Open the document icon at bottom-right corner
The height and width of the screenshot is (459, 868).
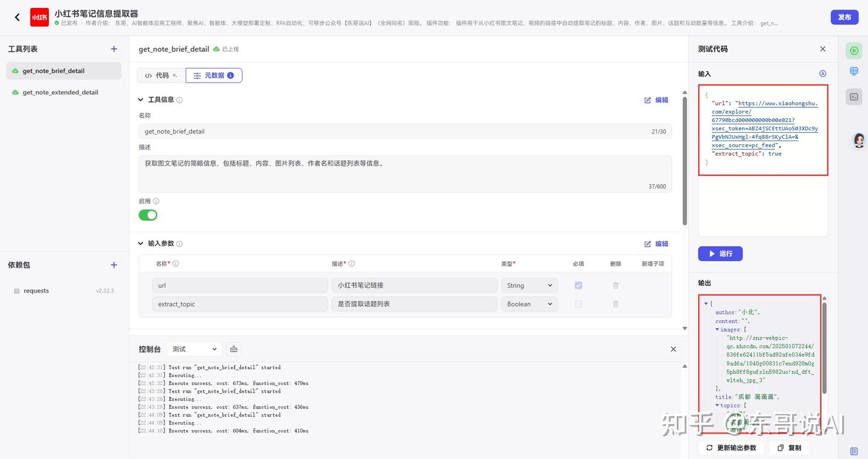coord(854,451)
